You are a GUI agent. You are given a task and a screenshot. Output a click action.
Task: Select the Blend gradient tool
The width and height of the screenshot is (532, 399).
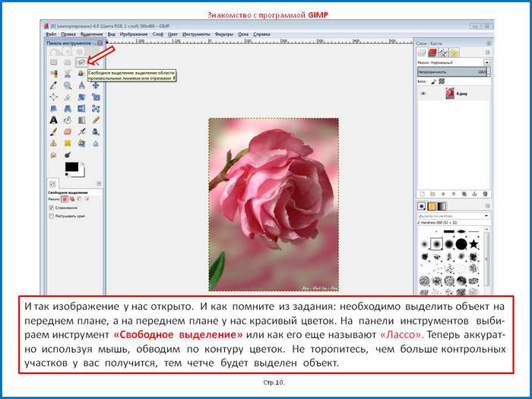pyautogui.click(x=81, y=120)
